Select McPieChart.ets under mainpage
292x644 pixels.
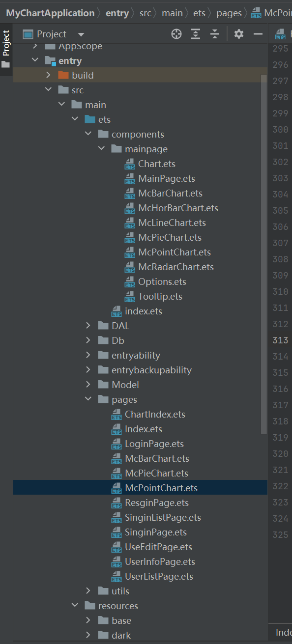pos(170,237)
